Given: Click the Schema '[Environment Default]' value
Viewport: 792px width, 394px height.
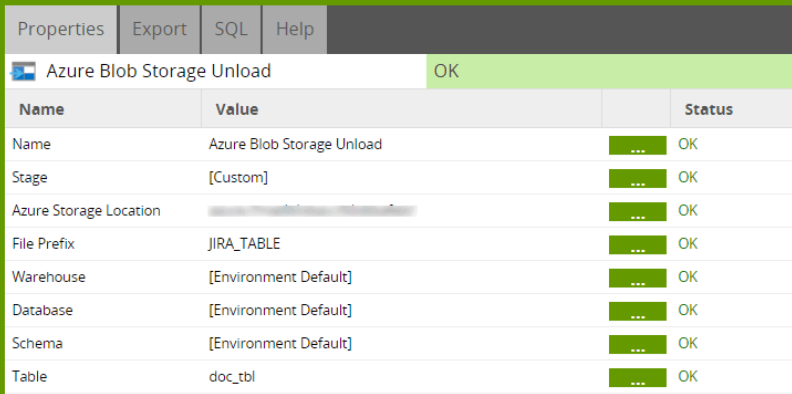Looking at the screenshot, I should (x=280, y=343).
